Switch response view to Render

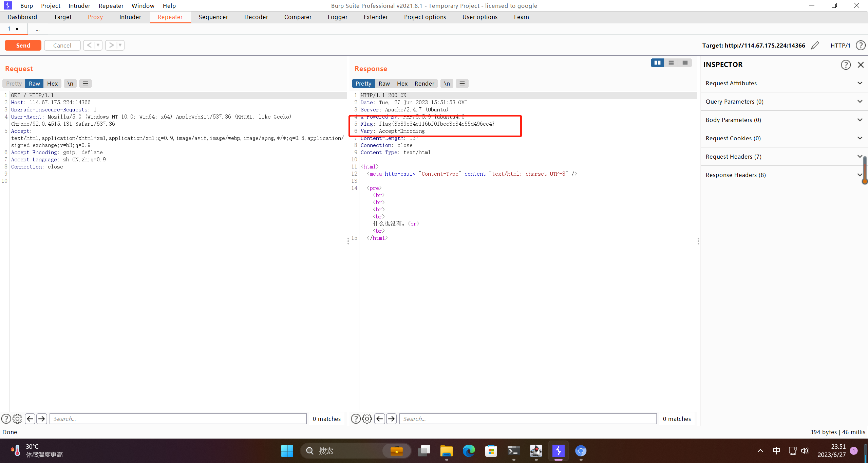click(x=424, y=84)
